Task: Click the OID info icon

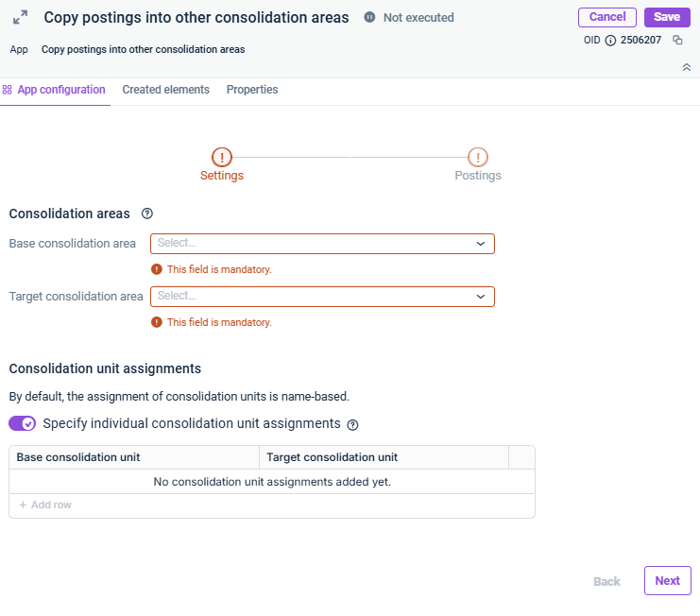Action: 610,41
